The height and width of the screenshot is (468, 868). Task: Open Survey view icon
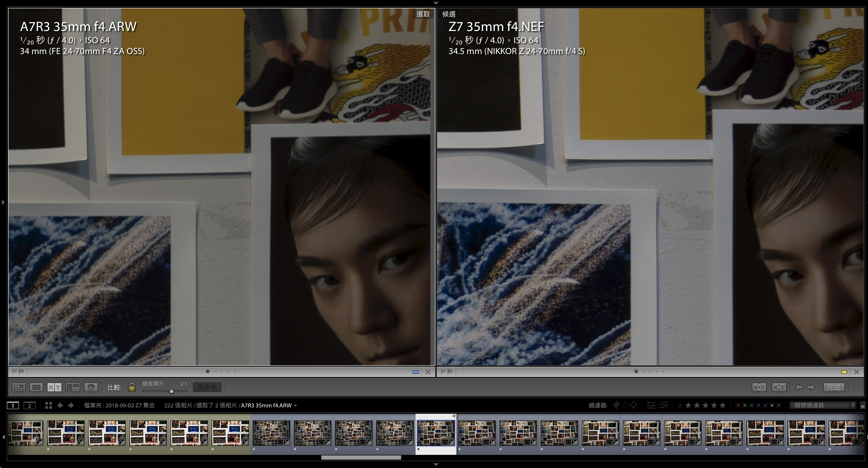coord(72,387)
